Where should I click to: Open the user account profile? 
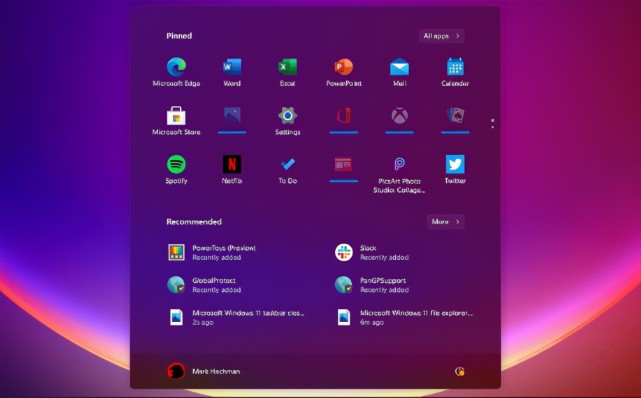click(204, 371)
